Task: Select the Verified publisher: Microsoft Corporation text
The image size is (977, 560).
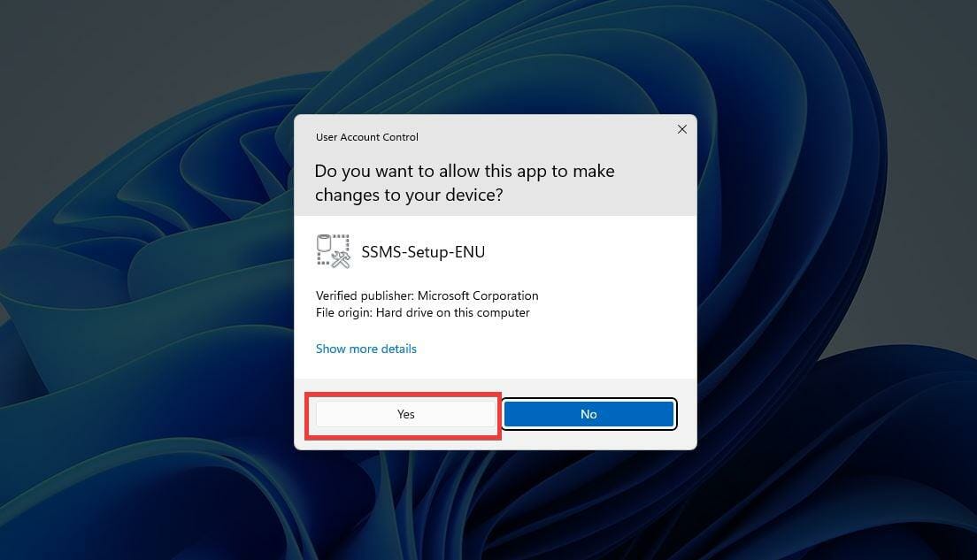Action: click(x=427, y=295)
